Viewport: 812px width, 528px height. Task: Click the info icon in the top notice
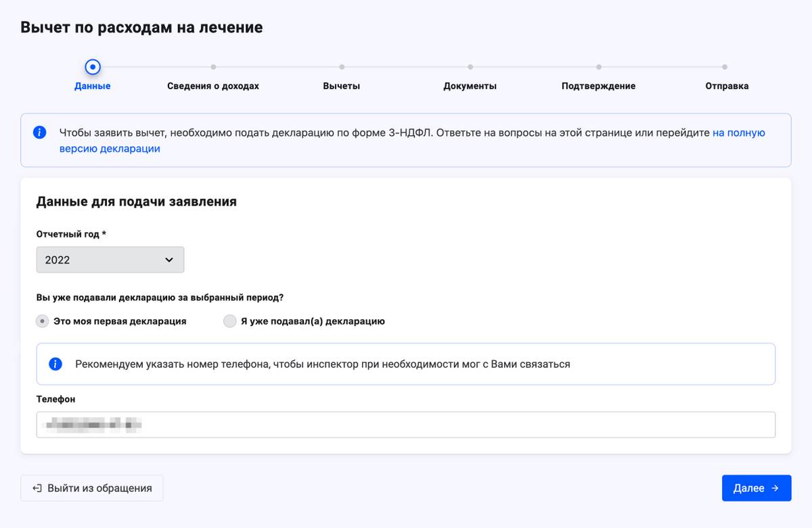pos(40,133)
